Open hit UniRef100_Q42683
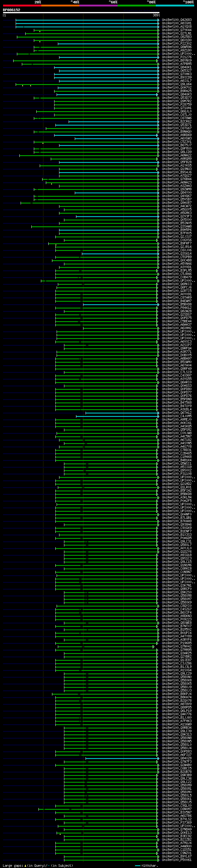This screenshot has height=868, width=197. (177, 20)
